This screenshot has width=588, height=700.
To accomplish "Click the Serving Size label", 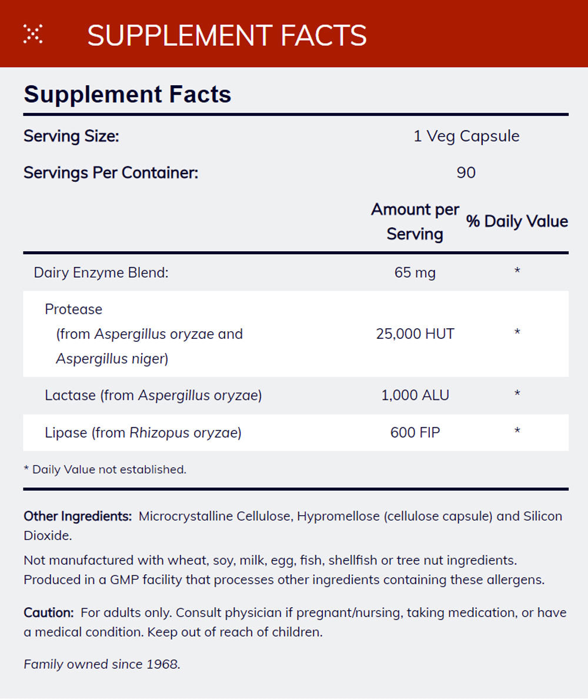I will click(71, 136).
